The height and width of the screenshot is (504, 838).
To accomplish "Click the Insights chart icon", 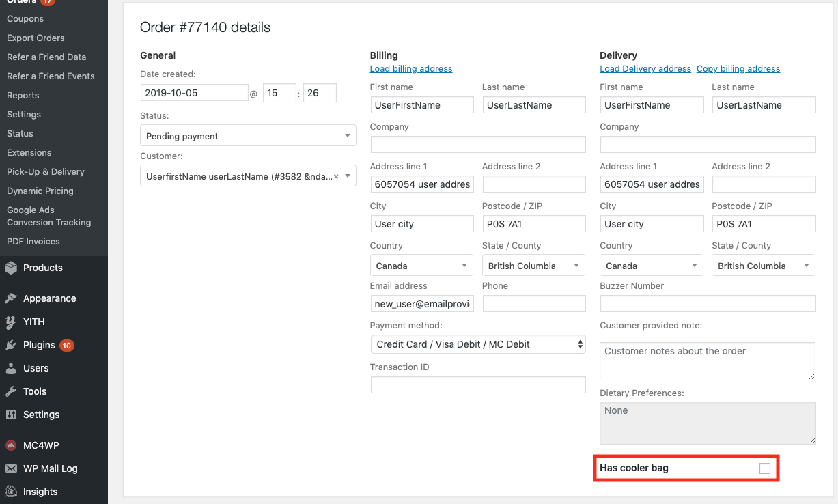I will click(11, 492).
